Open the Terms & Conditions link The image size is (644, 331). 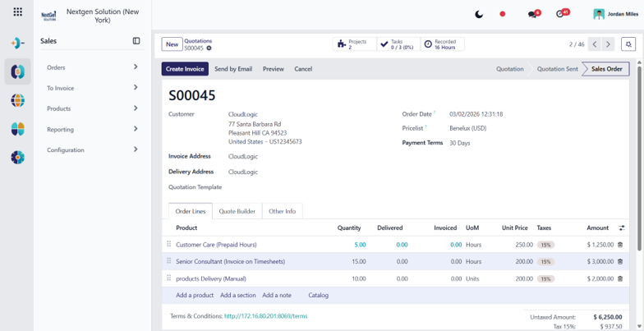point(266,316)
